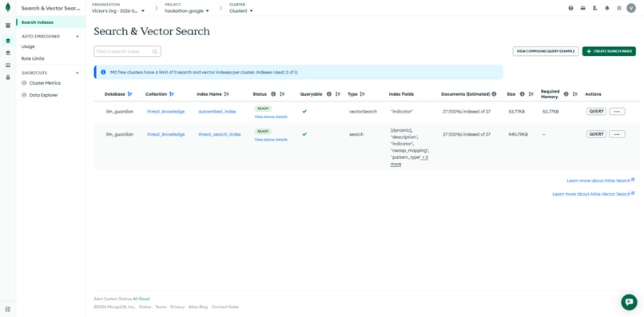Click the 540.79KB size value

click(x=519, y=134)
